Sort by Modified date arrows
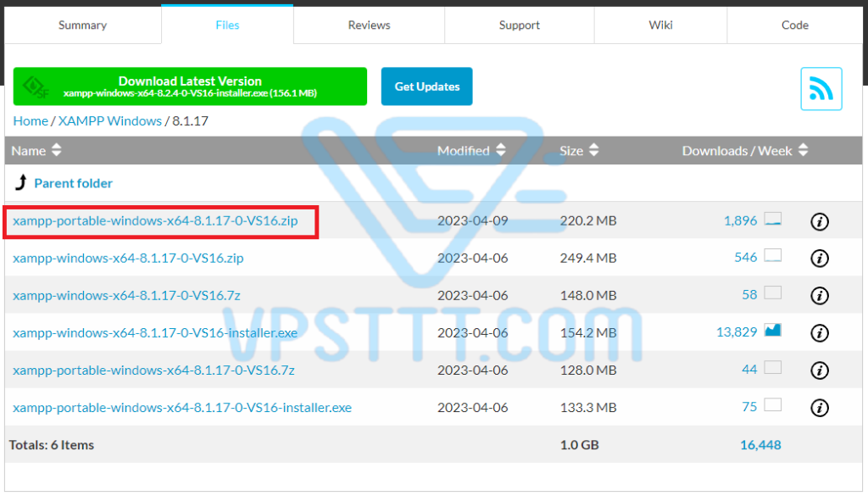Image resolution: width=868 pixels, height=496 pixels. click(501, 150)
